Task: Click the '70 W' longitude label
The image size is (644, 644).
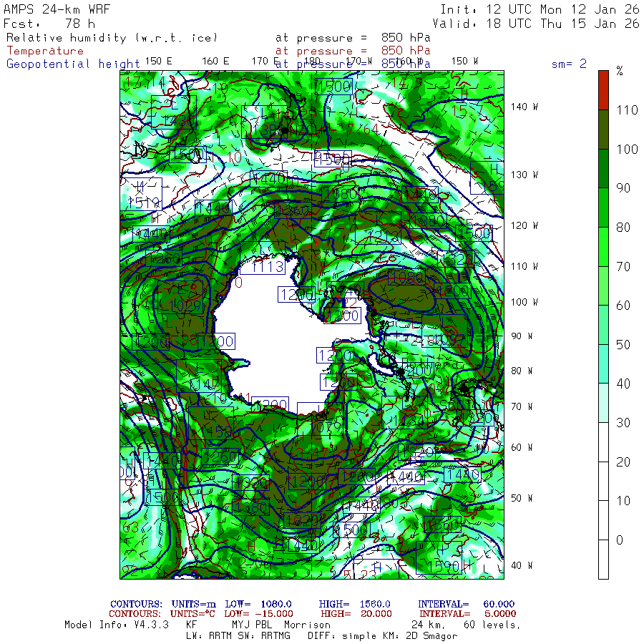Action: (522, 406)
